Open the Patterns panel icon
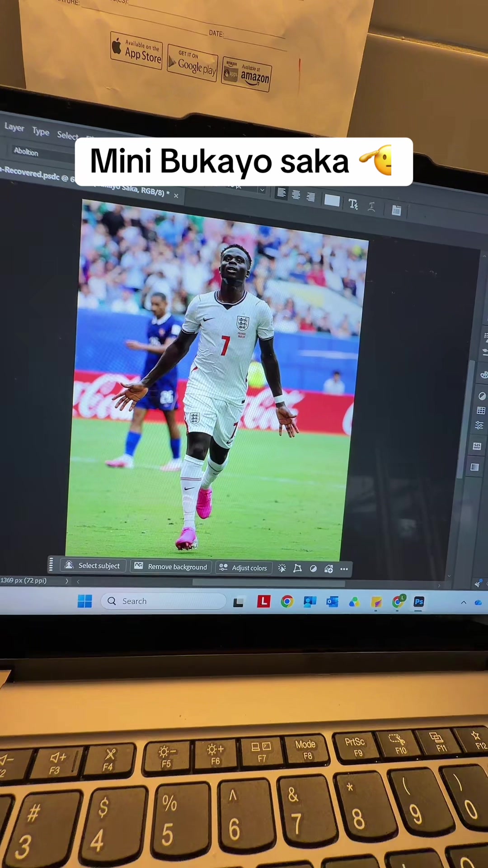The height and width of the screenshot is (868, 488). tap(477, 446)
